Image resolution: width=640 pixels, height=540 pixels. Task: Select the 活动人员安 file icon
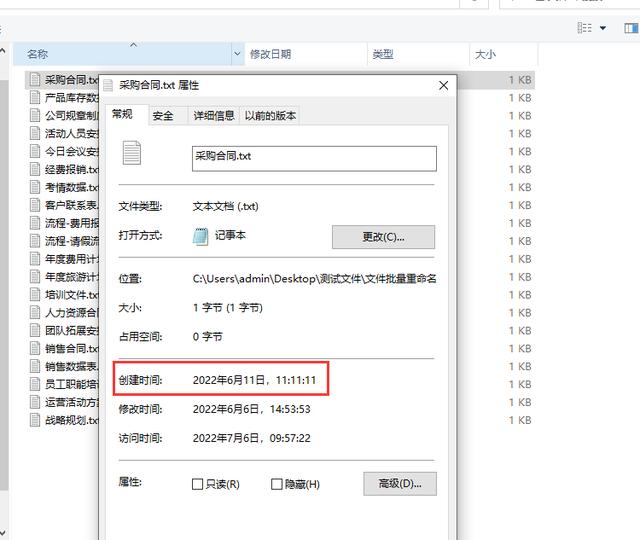35,133
